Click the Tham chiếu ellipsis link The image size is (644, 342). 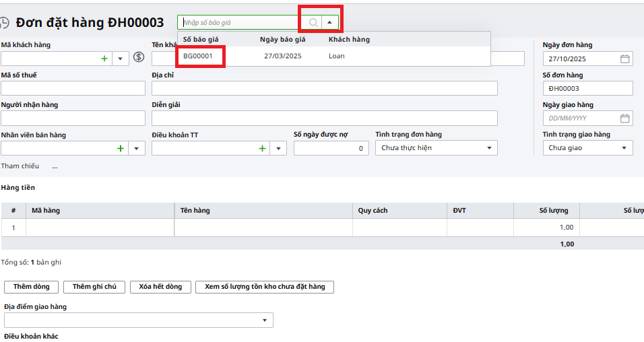(x=55, y=166)
